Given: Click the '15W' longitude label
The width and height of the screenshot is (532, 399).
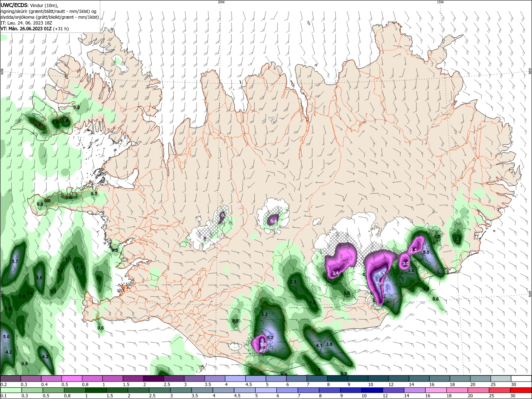Looking at the screenshot, I should (x=440, y=2).
